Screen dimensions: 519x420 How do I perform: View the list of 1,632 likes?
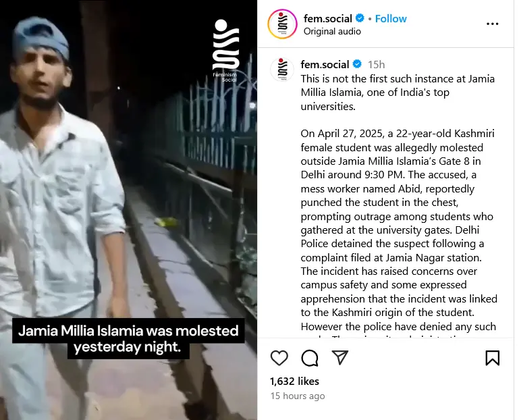294,382
